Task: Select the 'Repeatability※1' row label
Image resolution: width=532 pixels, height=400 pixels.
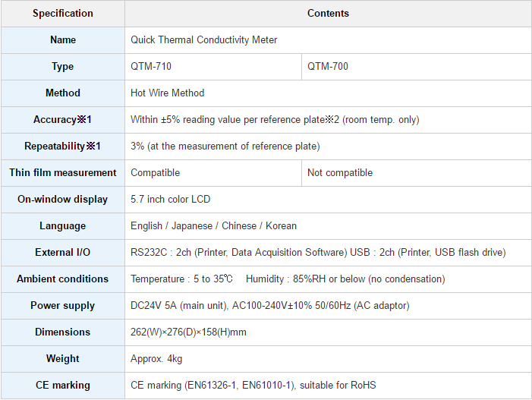Action: click(x=63, y=146)
